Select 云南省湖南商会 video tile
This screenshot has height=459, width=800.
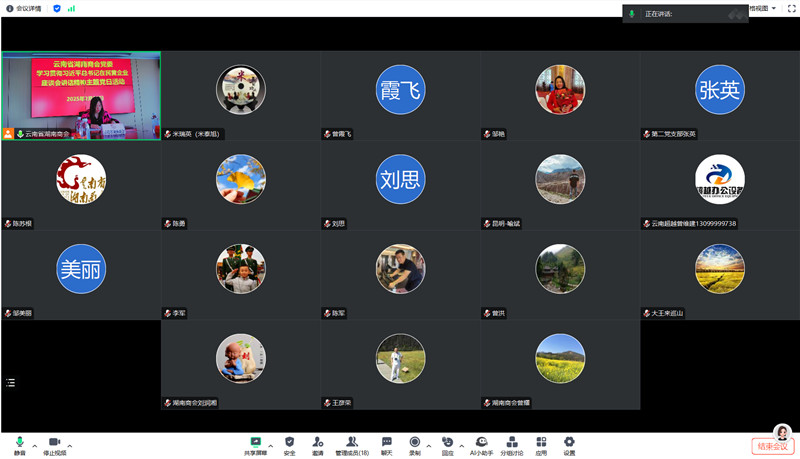point(81,96)
